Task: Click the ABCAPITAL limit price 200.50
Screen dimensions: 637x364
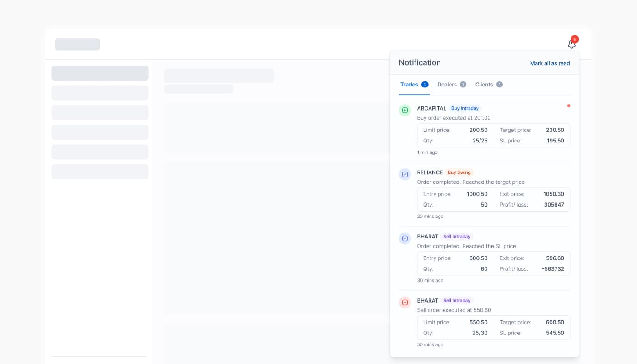Action: point(478,130)
